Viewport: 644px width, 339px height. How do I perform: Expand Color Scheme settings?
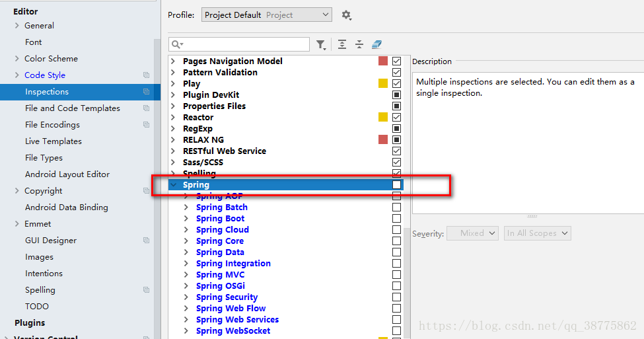coord(17,58)
